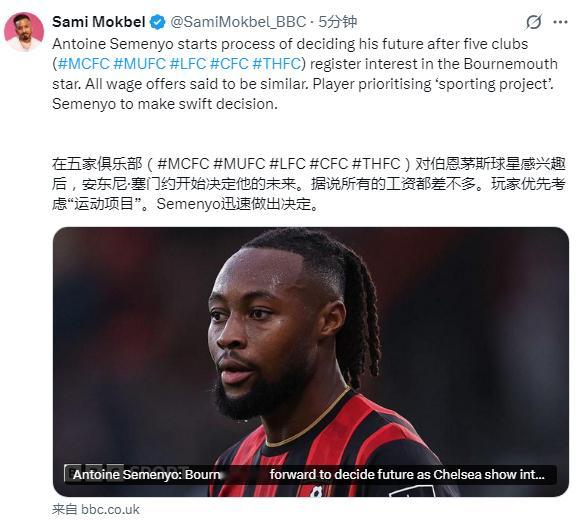Image resolution: width=578 pixels, height=521 pixels.
Task: Open the #LFC hashtag in English text
Action: click(188, 64)
